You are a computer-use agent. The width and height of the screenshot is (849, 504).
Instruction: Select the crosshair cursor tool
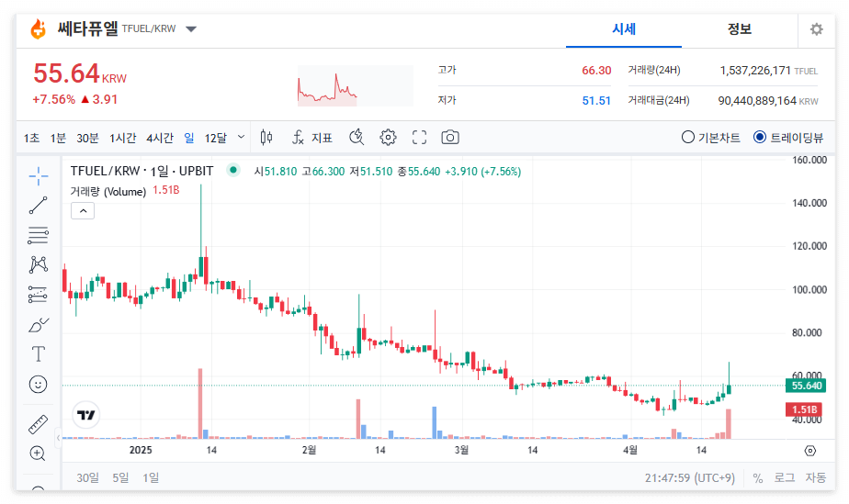pyautogui.click(x=38, y=176)
